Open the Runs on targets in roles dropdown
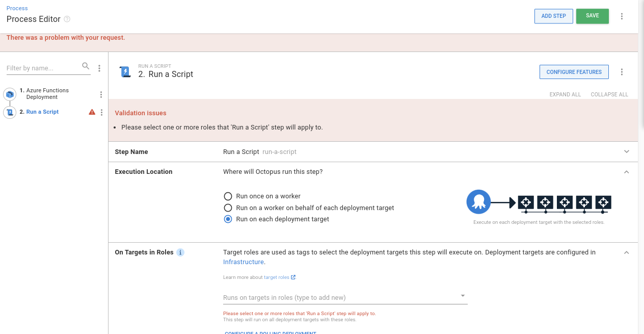The image size is (644, 334). coord(463,295)
